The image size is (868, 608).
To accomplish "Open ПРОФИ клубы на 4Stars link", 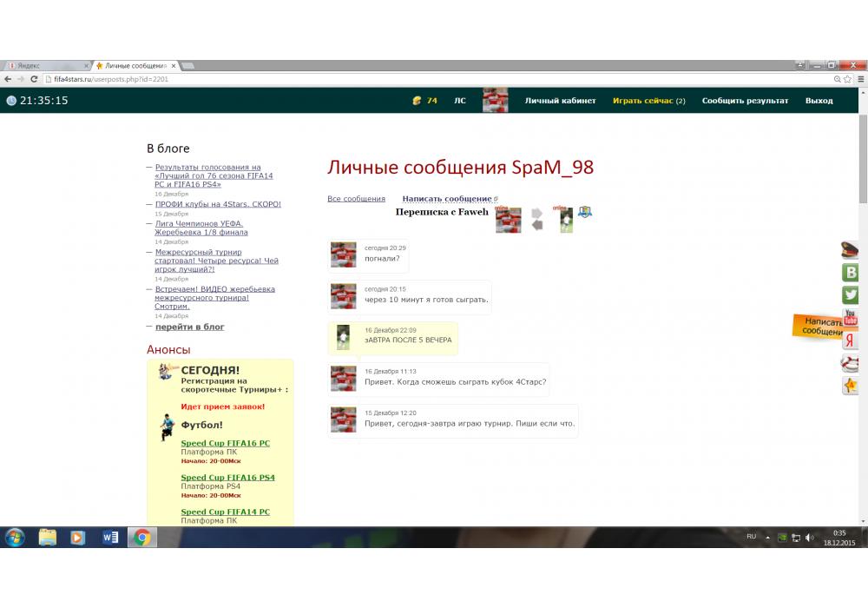I will coord(218,204).
